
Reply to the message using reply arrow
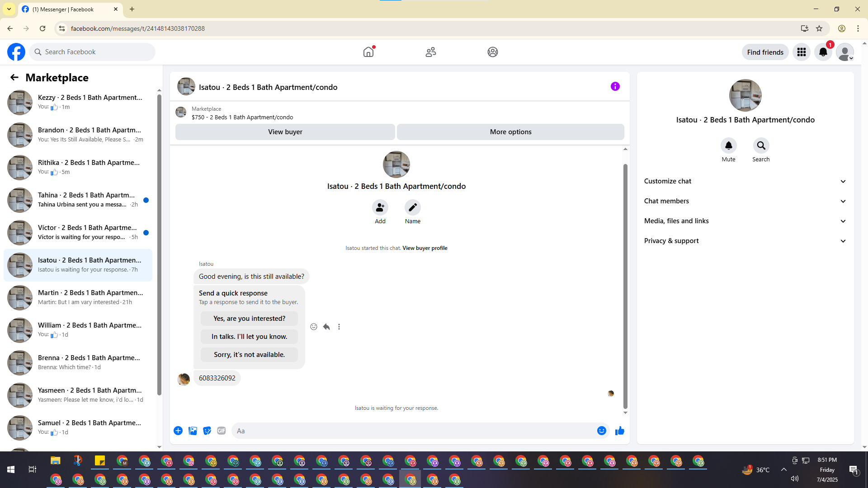pyautogui.click(x=326, y=327)
